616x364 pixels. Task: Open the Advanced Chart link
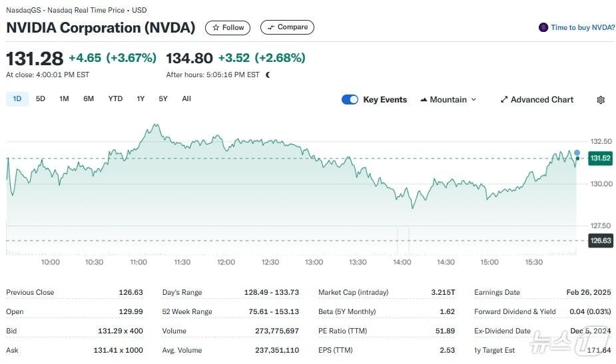541,100
